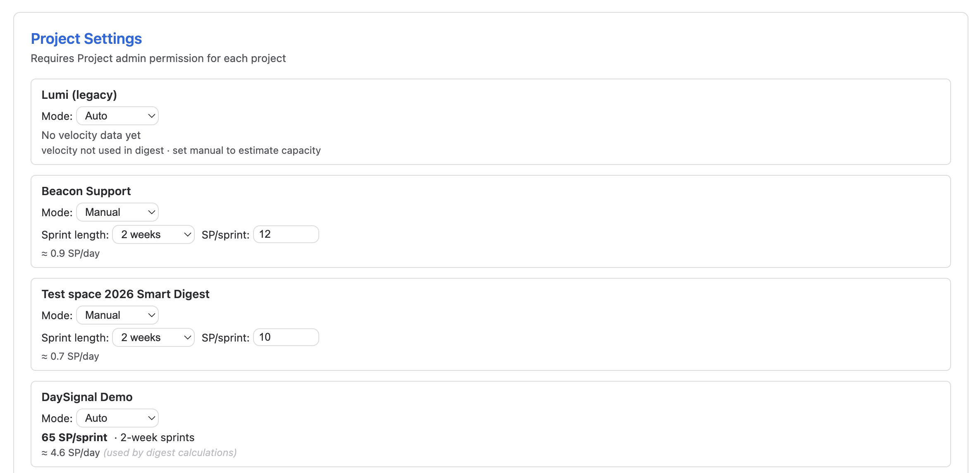Viewport: 980px width, 473px height.
Task: Click the Lumi (legacy) project title
Action: tap(79, 95)
